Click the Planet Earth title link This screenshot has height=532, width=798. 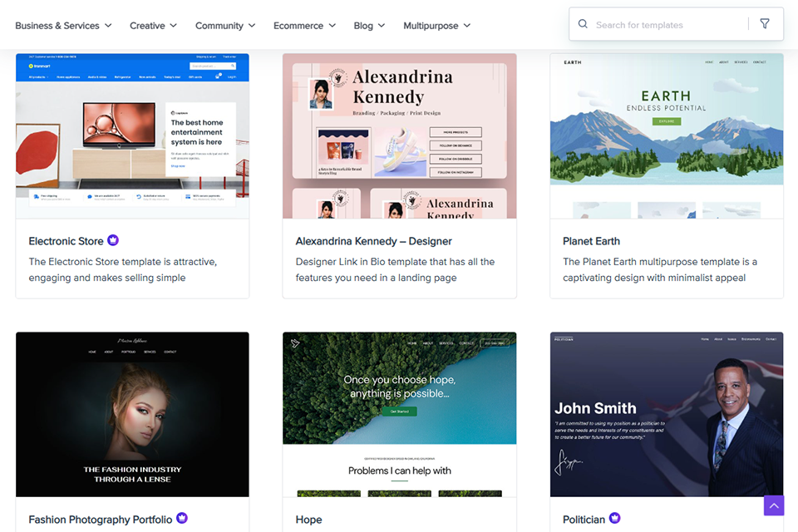click(591, 241)
